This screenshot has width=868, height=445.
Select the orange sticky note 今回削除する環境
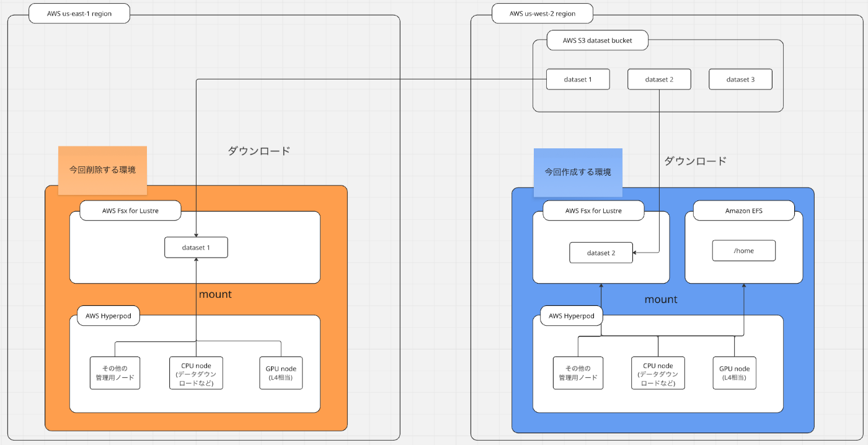coord(102,170)
